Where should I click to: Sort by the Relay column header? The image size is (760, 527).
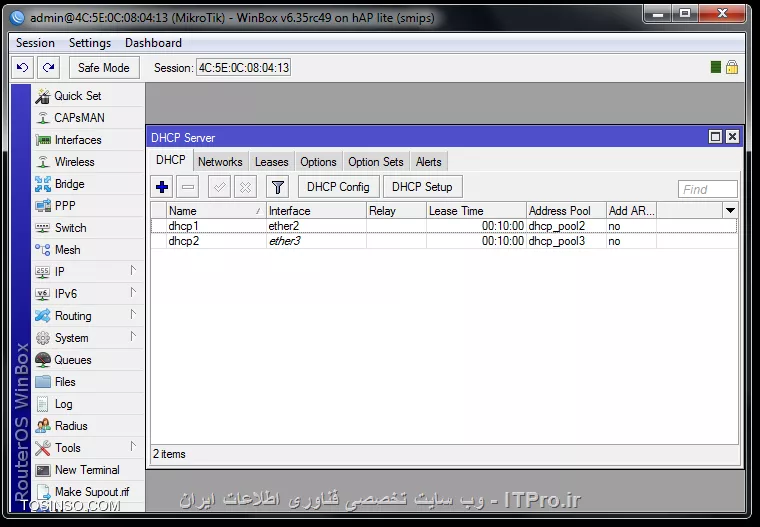click(396, 211)
